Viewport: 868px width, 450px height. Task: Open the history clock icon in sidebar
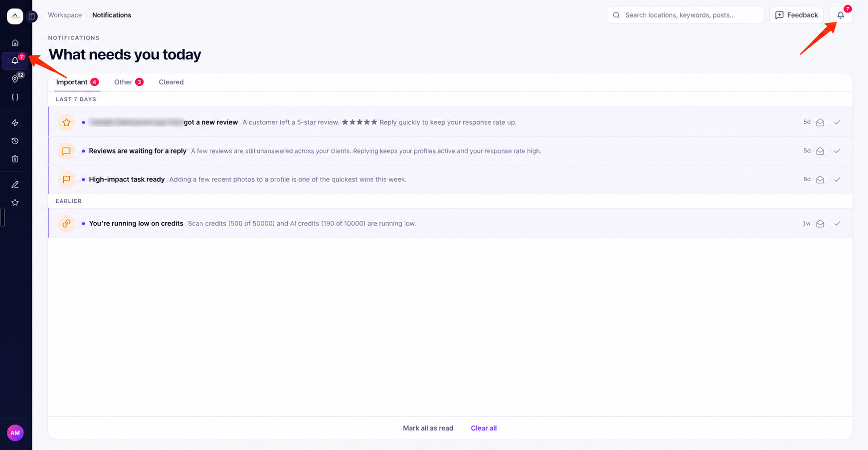15,141
